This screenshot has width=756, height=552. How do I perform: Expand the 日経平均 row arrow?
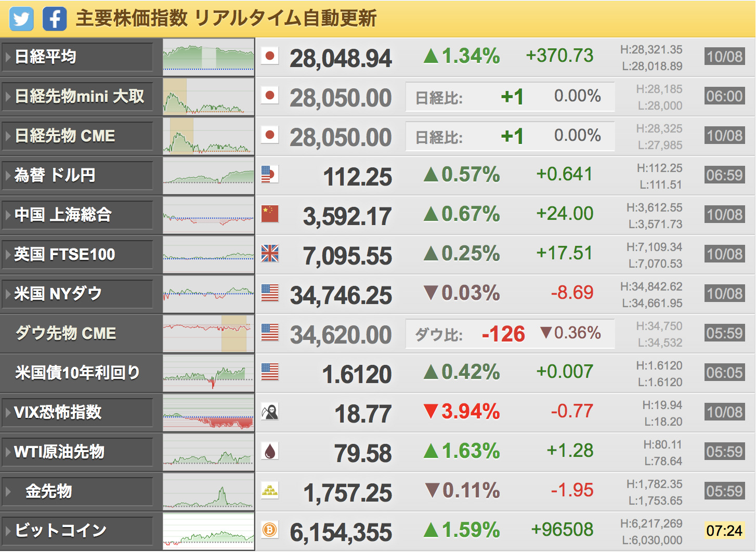[x=8, y=57]
